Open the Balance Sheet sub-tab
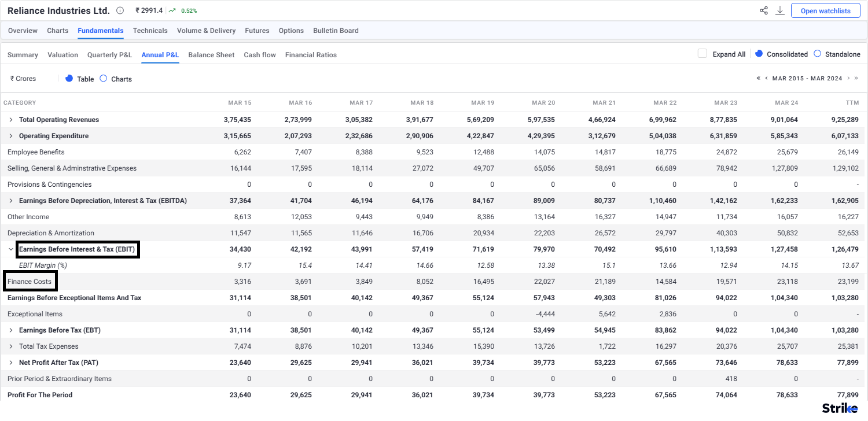Viewport: 868px width, 421px height. click(x=211, y=55)
